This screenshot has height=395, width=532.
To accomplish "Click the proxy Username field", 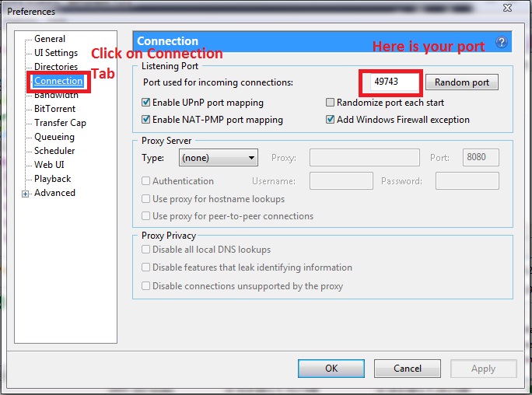I will 341,180.
